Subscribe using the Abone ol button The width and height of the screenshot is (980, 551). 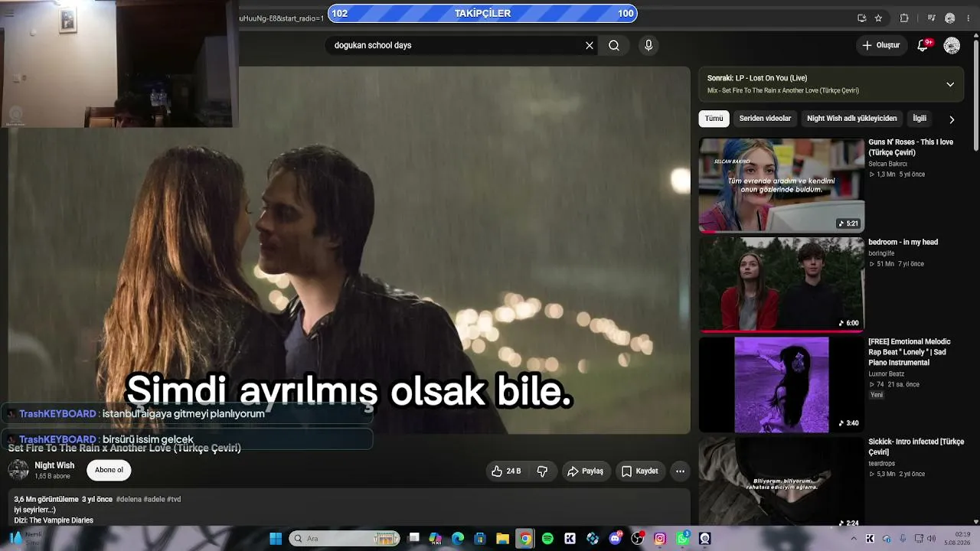[x=109, y=470]
